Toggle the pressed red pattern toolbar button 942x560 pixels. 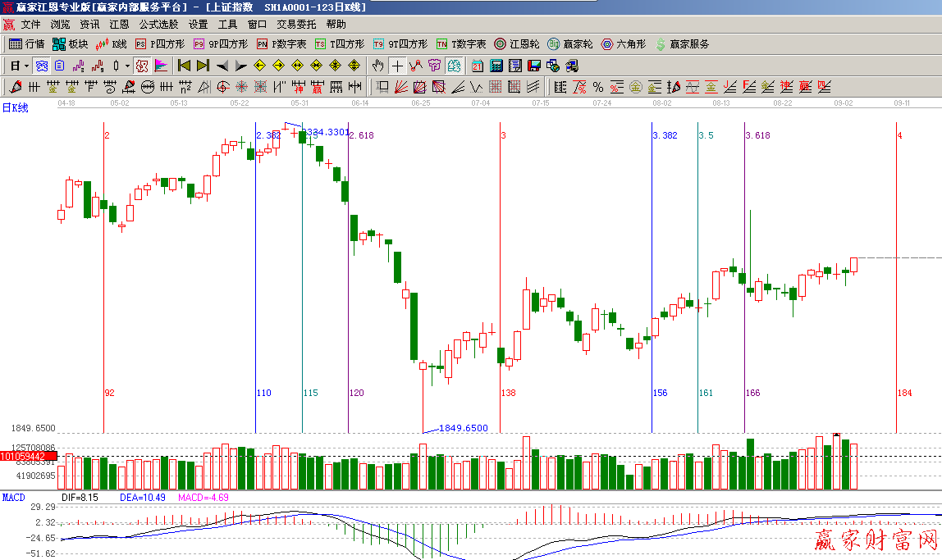coord(141,66)
